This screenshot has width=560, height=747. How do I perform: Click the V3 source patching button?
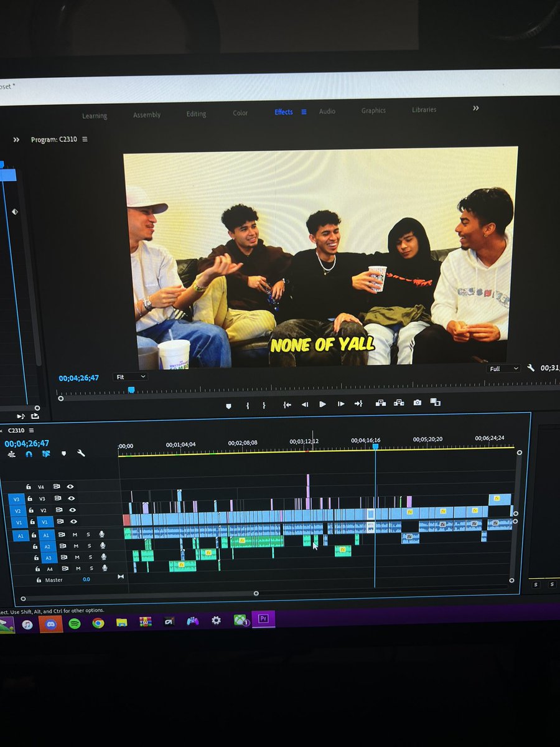[x=17, y=499]
